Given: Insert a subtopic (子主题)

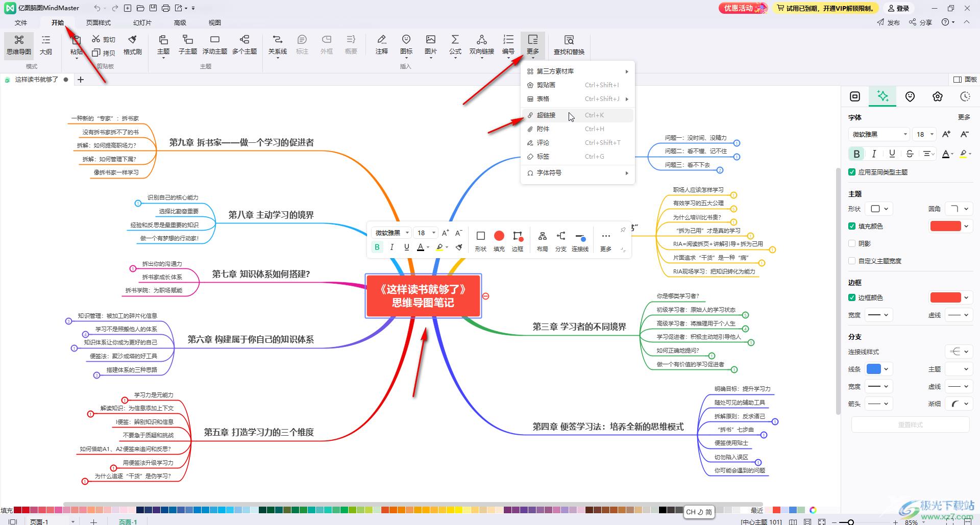Looking at the screenshot, I should pyautogui.click(x=187, y=45).
